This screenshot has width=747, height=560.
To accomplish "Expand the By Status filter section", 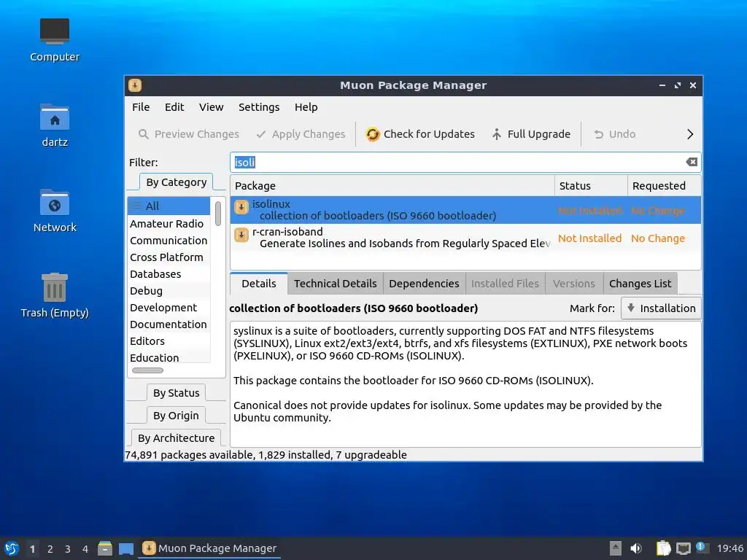I will [x=177, y=393].
